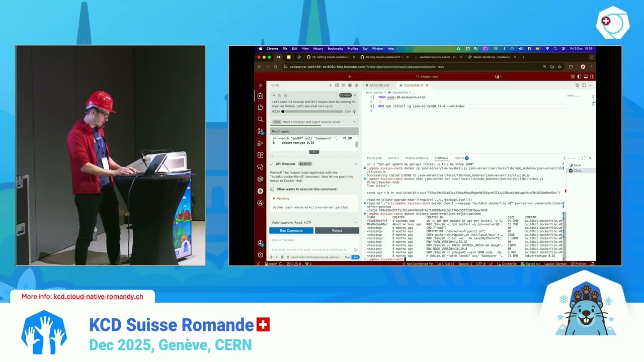Select the Dockerfile editor tab
Screen dimensions: 644x362
pyautogui.click(x=414, y=85)
